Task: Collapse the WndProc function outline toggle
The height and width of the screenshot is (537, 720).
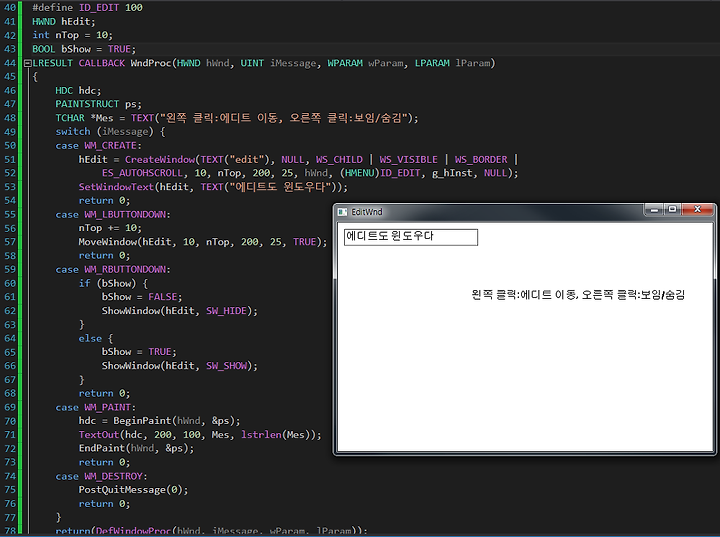Action: (x=28, y=63)
